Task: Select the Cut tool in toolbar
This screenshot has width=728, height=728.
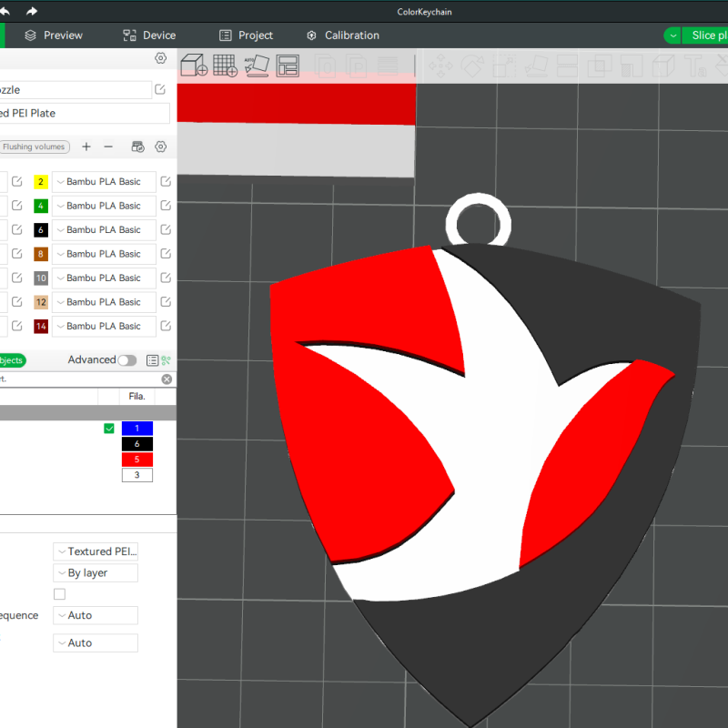Action: (x=567, y=66)
